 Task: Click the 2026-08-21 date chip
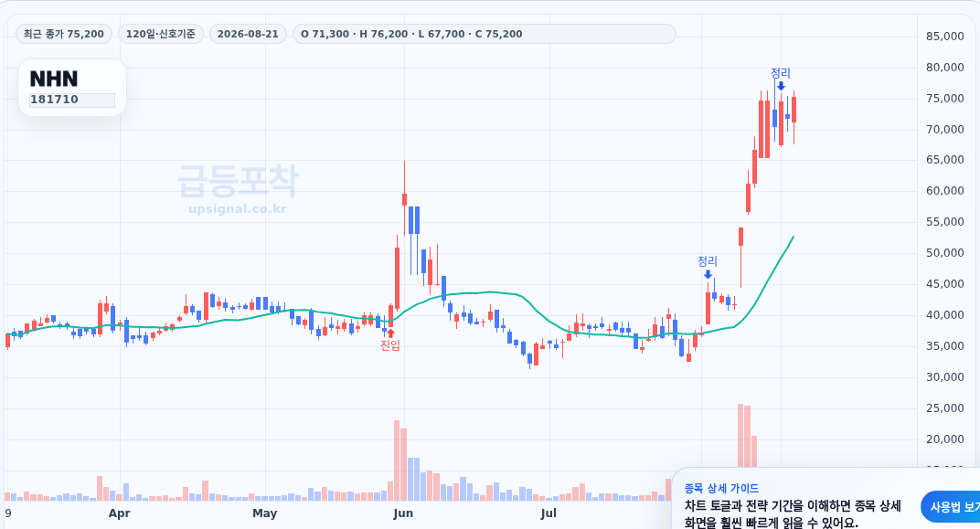248,34
